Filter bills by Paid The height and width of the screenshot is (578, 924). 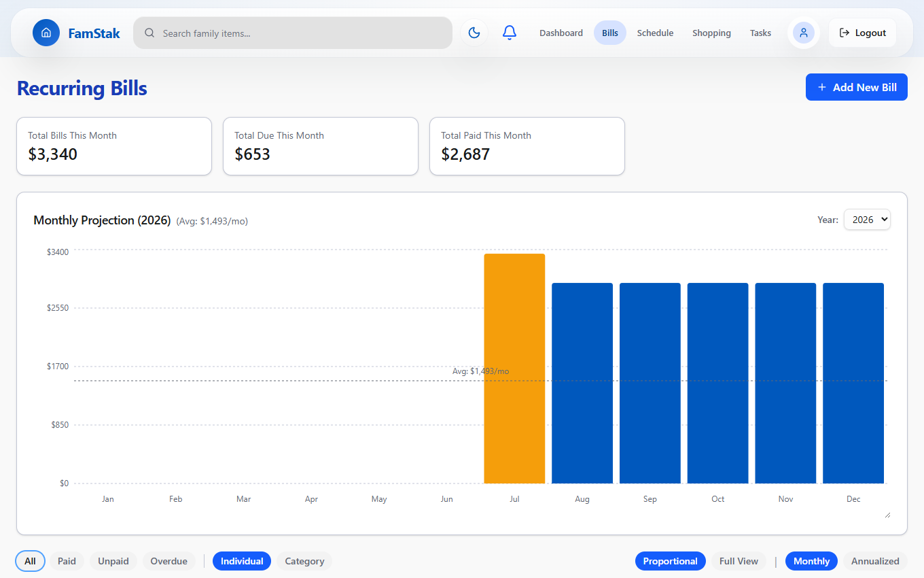pyautogui.click(x=67, y=561)
